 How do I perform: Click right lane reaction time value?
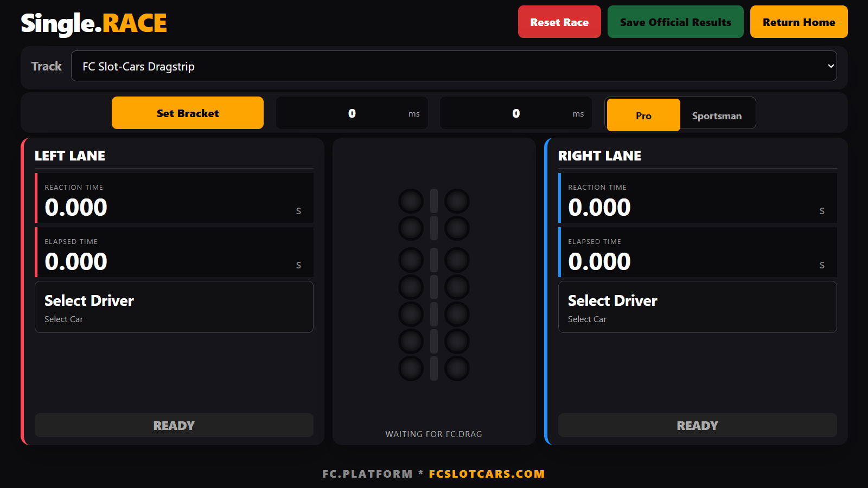pyautogui.click(x=599, y=207)
